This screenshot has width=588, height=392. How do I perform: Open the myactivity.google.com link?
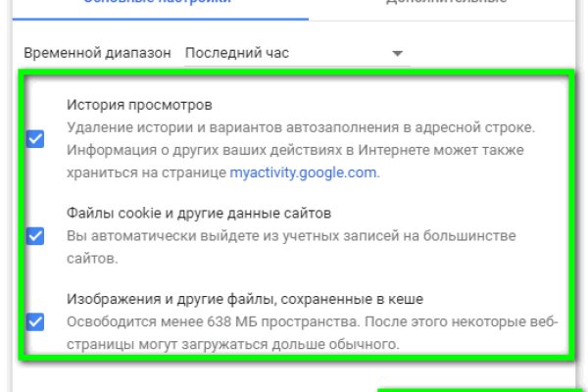(303, 172)
